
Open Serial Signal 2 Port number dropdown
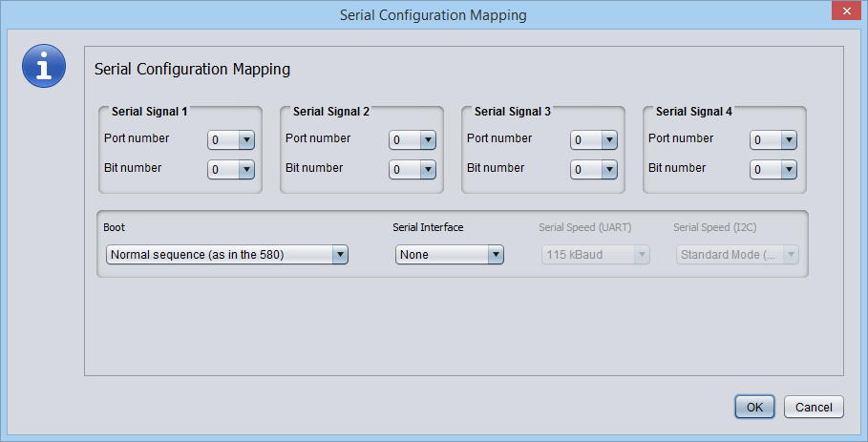click(x=413, y=140)
